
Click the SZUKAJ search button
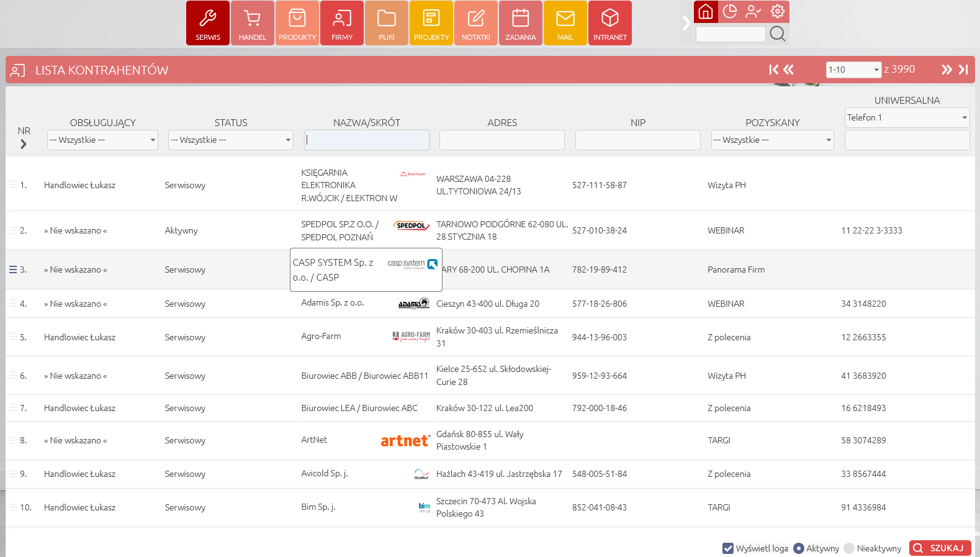940,548
